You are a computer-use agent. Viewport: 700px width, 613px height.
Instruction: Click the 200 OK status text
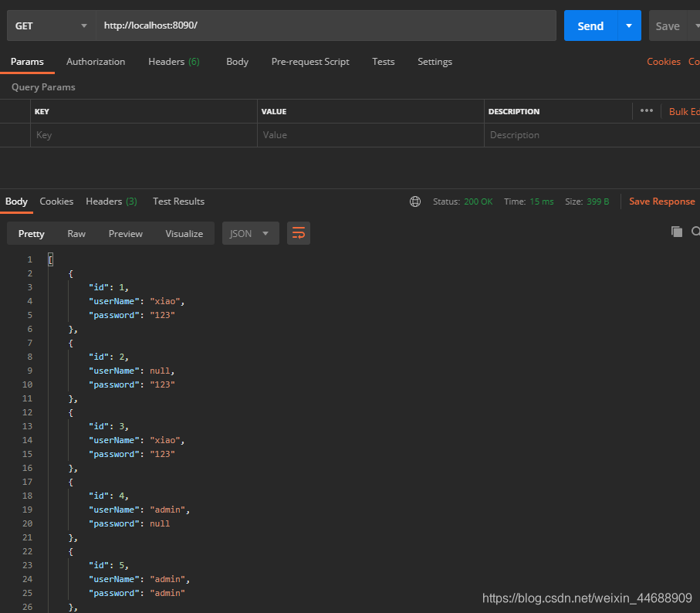[479, 202]
